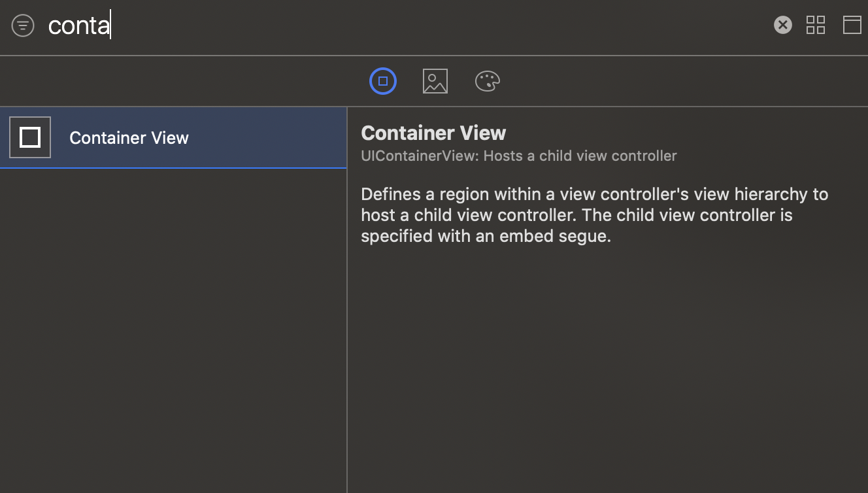Click the Container View square thumbnail icon
The image size is (868, 493).
[x=30, y=137]
